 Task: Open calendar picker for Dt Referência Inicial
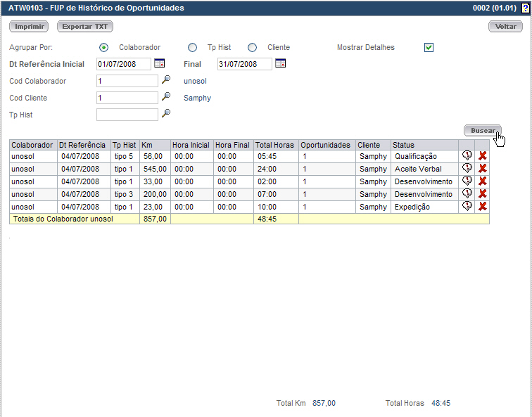[159, 64]
